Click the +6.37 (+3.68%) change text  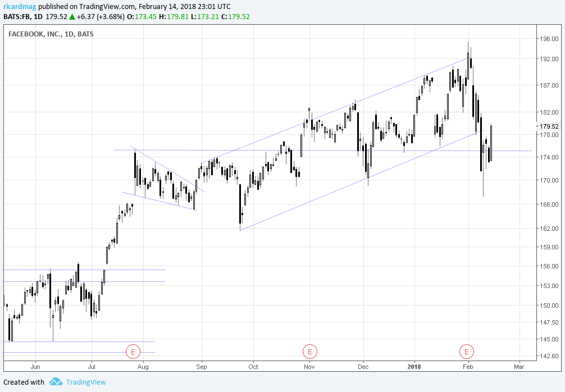coord(101,17)
